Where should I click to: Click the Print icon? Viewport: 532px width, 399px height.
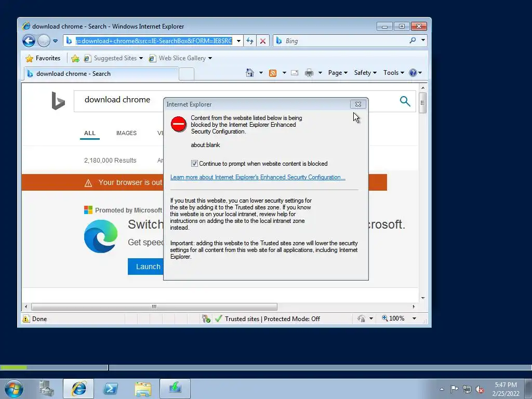coord(309,73)
